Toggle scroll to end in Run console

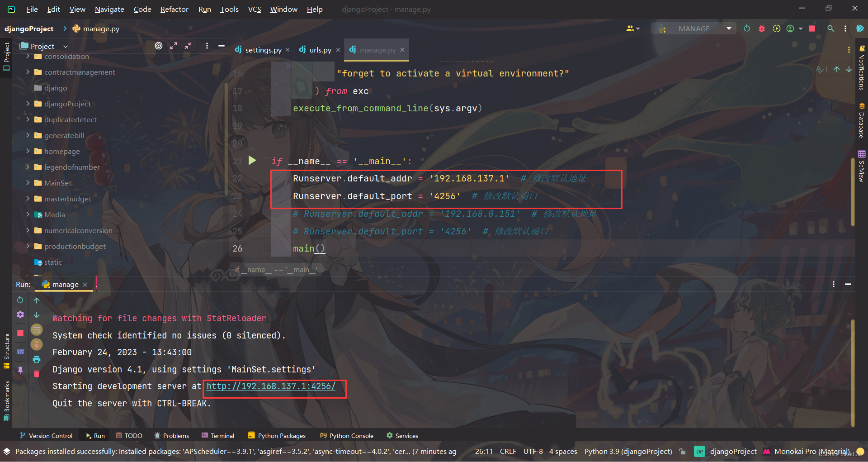[x=37, y=344]
